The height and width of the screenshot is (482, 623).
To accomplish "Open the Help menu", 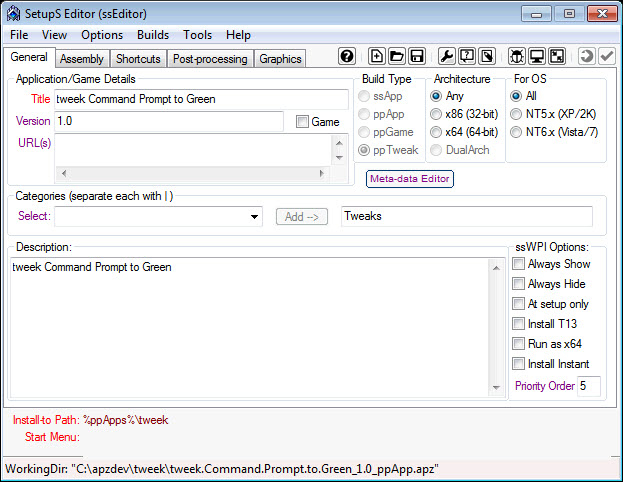I will [x=238, y=35].
